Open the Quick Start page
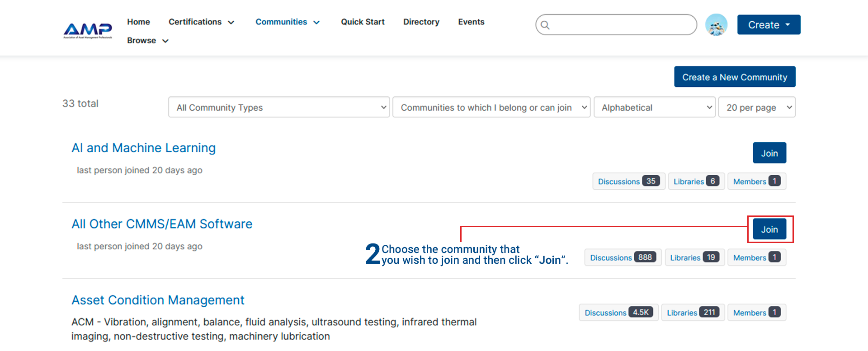Screen dimensions: 868x351 point(363,22)
